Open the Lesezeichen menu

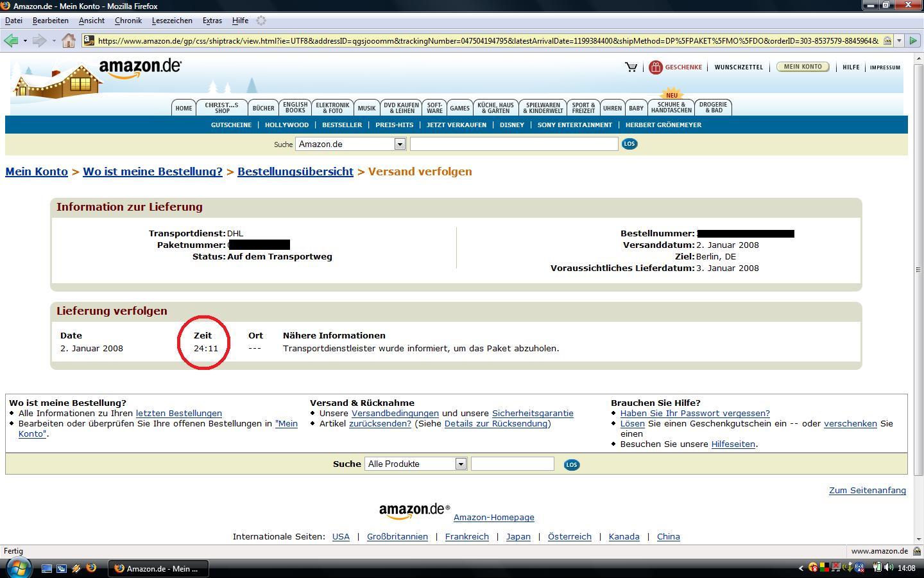tap(172, 21)
